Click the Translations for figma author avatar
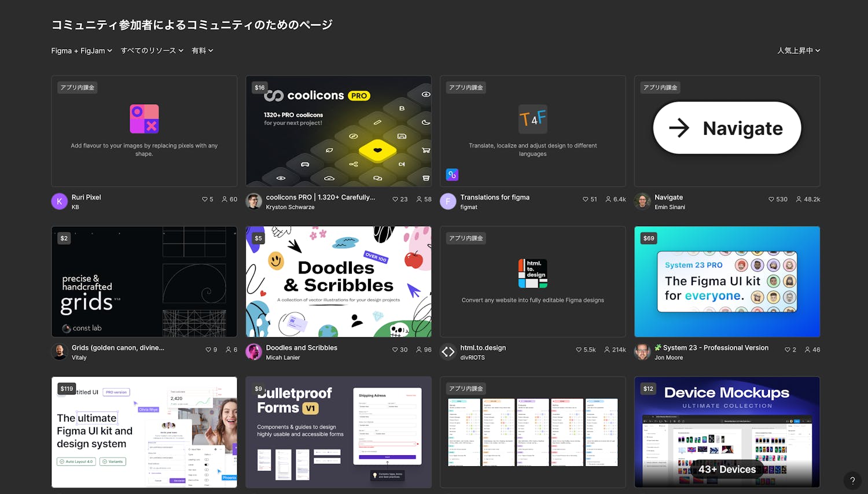 pos(448,201)
